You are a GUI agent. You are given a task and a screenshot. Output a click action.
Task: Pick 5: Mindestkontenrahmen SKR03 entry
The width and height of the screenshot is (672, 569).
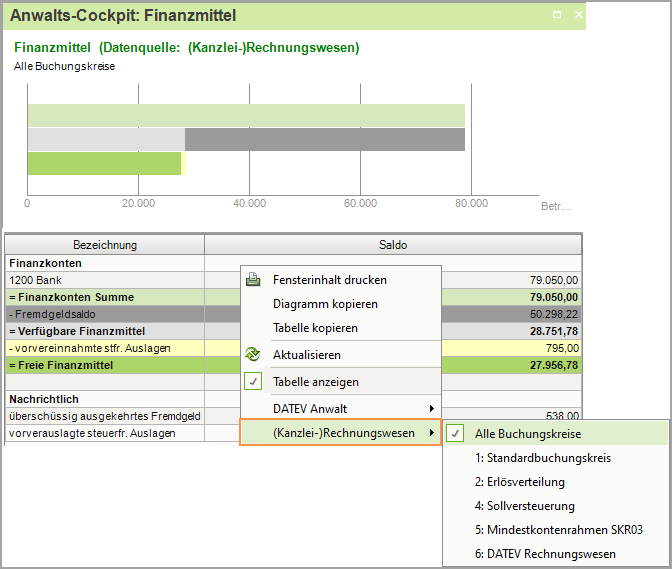point(558,530)
